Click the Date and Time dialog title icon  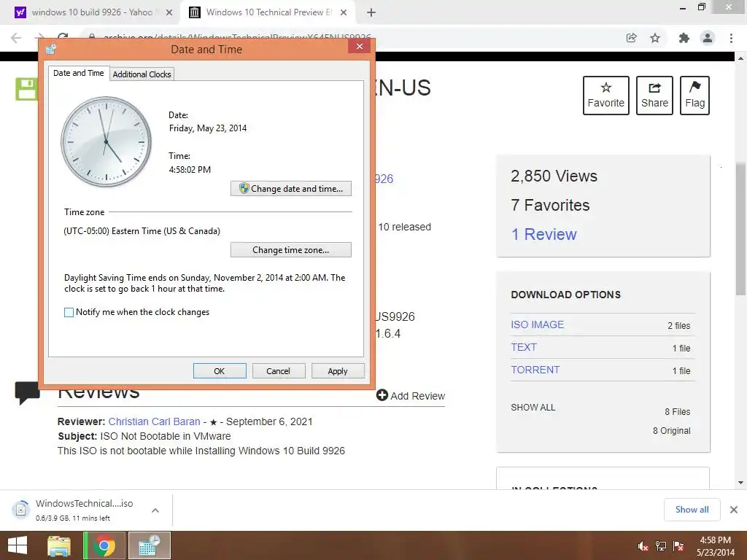tap(51, 49)
